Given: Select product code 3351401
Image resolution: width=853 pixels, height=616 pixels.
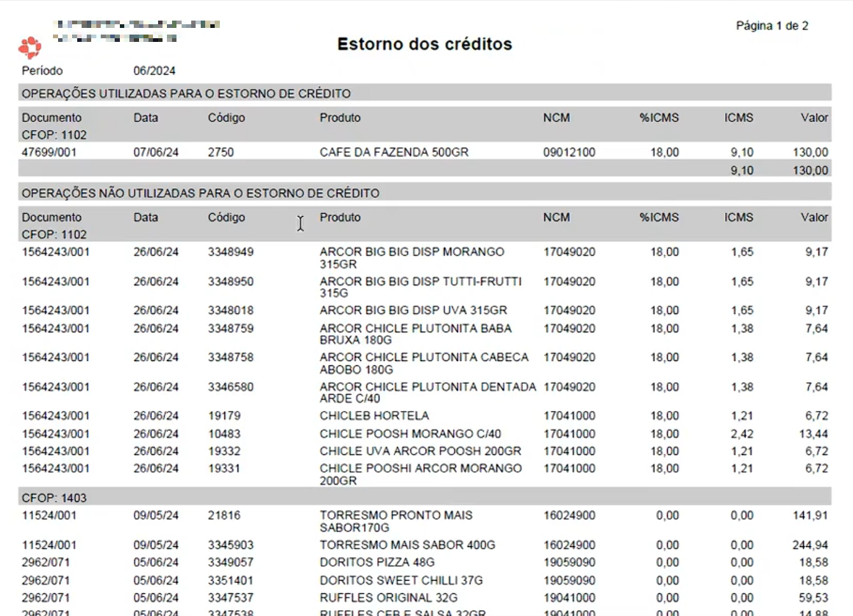Looking at the screenshot, I should point(230,580).
